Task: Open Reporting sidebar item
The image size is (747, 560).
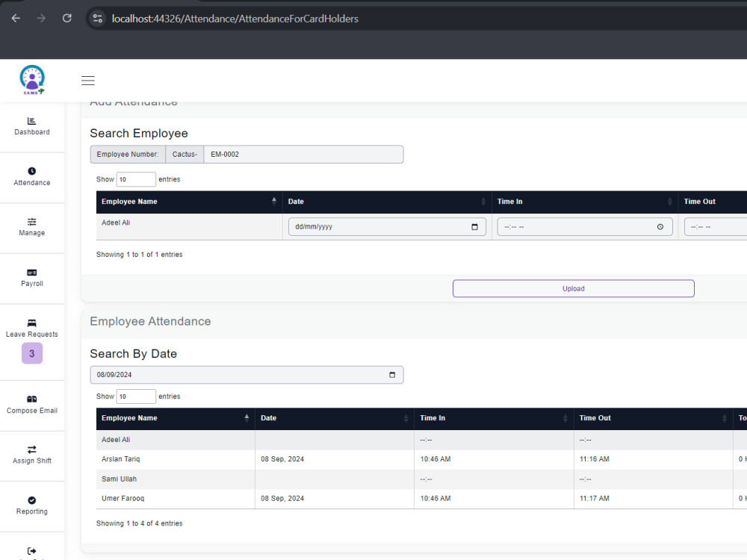Action: [32, 505]
